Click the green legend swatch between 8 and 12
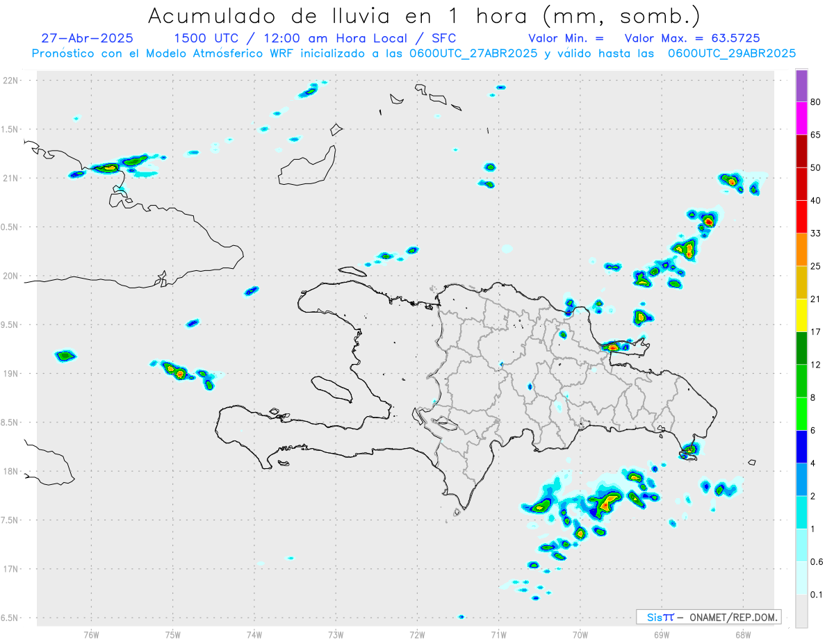 coord(801,381)
